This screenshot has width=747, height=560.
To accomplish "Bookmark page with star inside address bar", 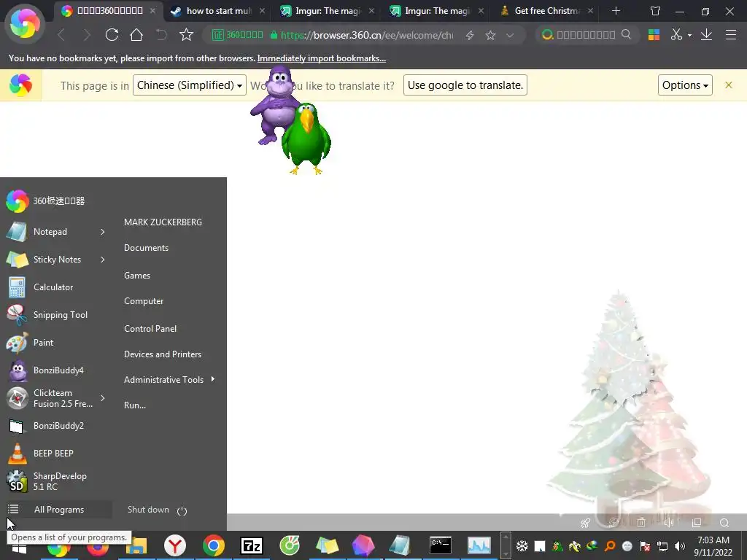I will pyautogui.click(x=490, y=35).
